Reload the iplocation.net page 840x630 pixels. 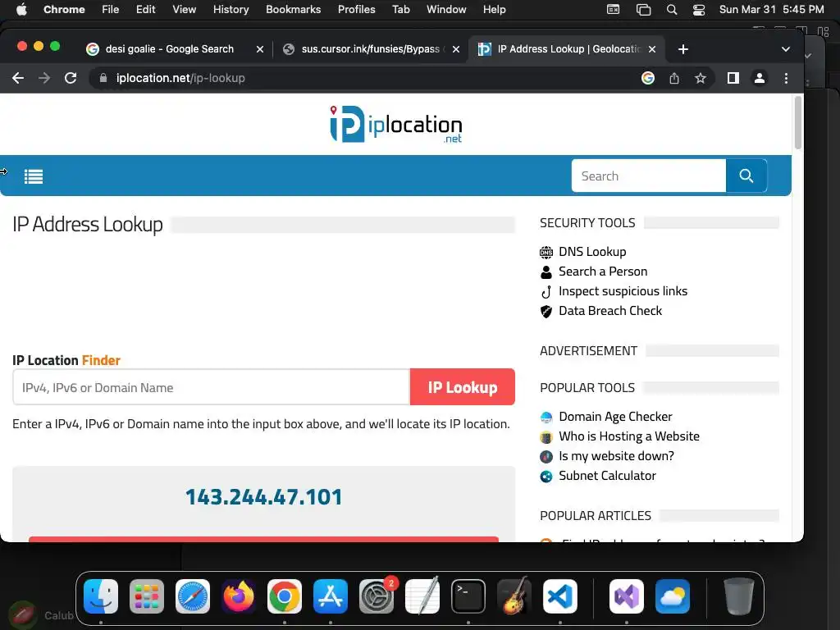71,78
